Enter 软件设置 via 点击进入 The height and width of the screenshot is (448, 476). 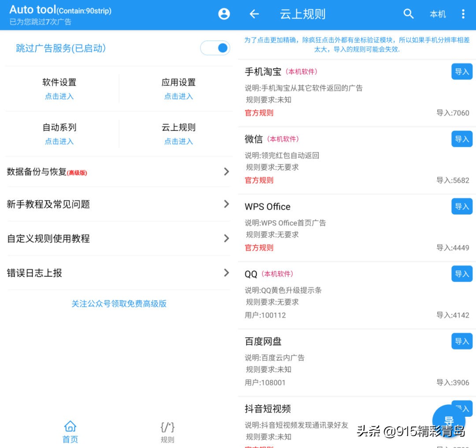point(59,96)
